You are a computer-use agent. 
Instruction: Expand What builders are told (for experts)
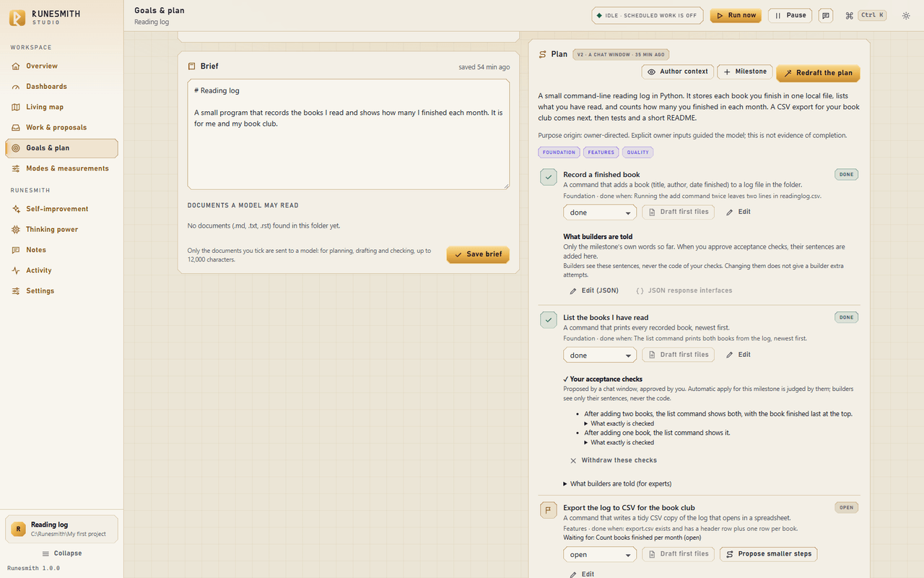(x=617, y=484)
